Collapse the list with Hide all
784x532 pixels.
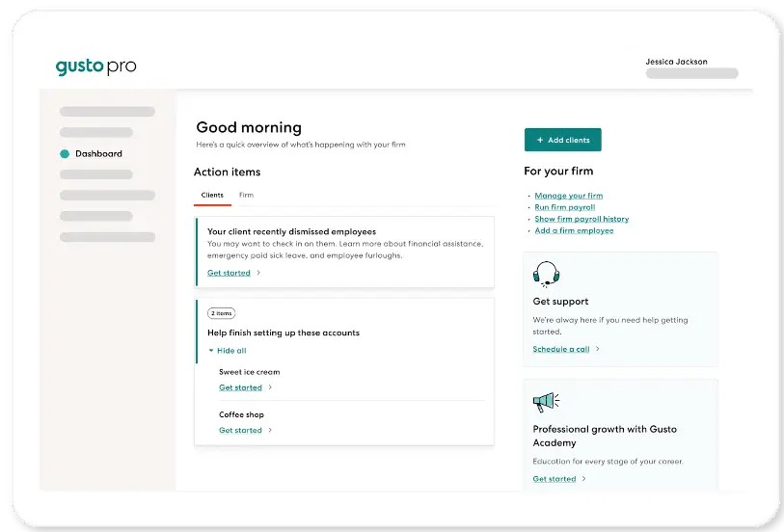click(x=227, y=351)
